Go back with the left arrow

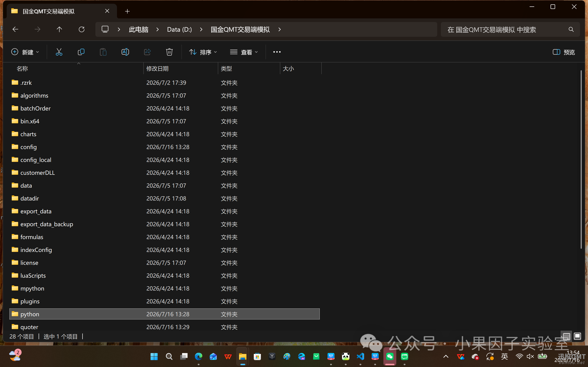click(15, 29)
